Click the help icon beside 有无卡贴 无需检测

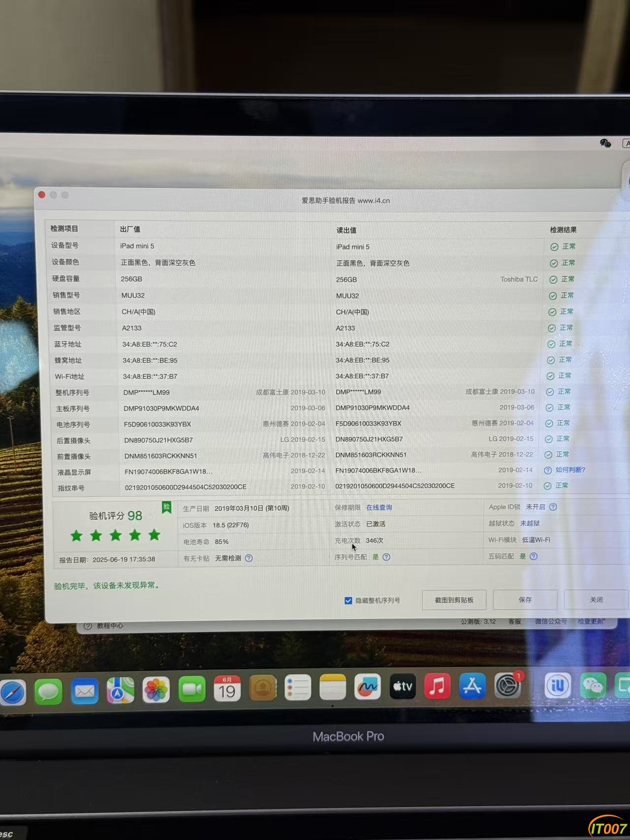(249, 558)
